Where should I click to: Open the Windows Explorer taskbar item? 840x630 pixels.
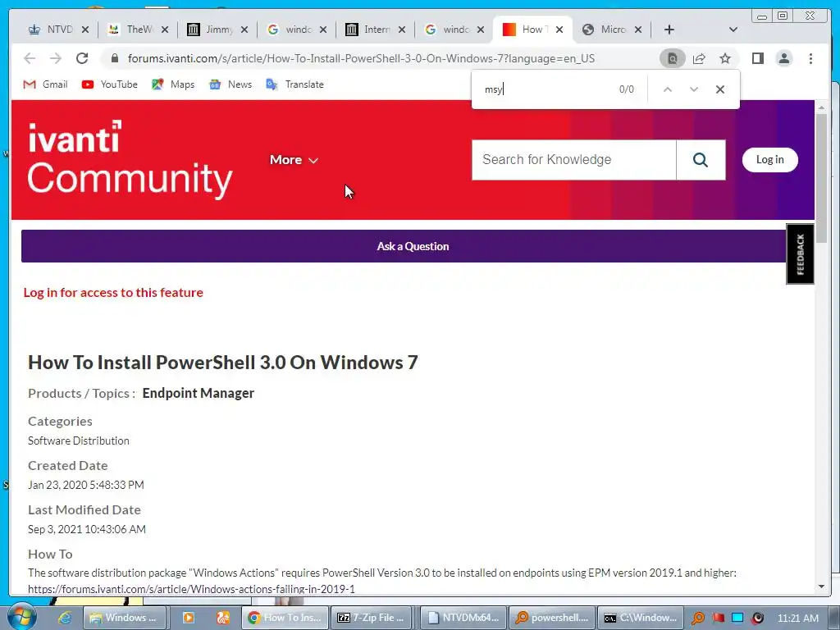[x=125, y=618]
